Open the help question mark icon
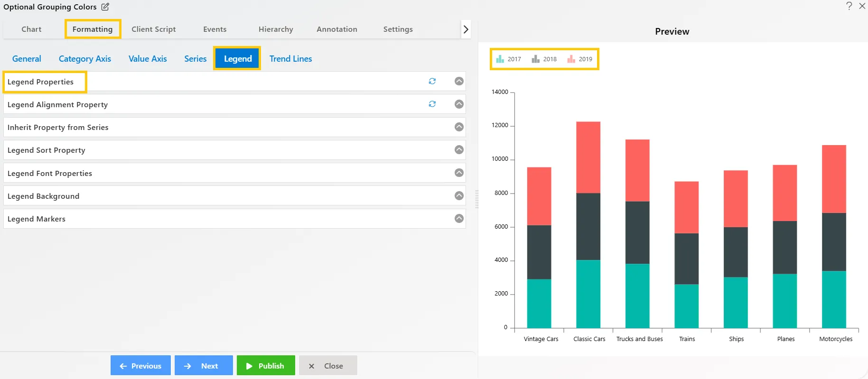The width and height of the screenshot is (868, 379). tap(849, 6)
